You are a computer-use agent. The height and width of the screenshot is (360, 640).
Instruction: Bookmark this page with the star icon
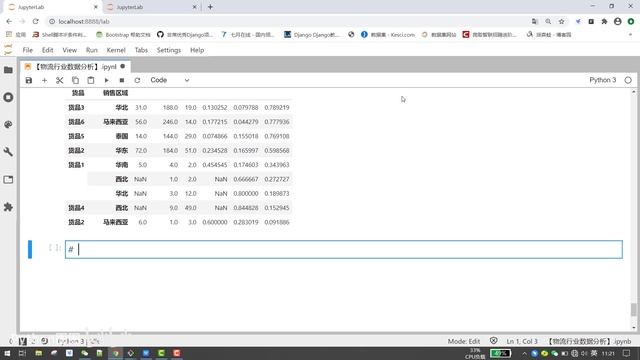click(562, 21)
